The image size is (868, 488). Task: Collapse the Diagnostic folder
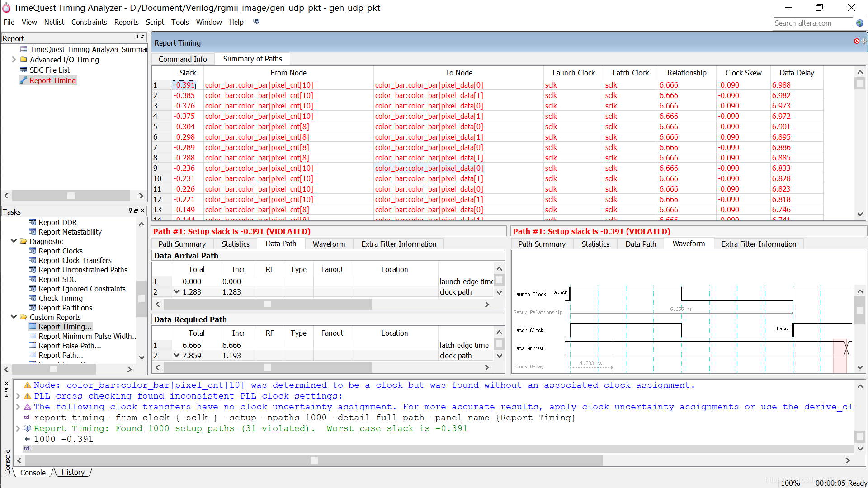click(14, 241)
